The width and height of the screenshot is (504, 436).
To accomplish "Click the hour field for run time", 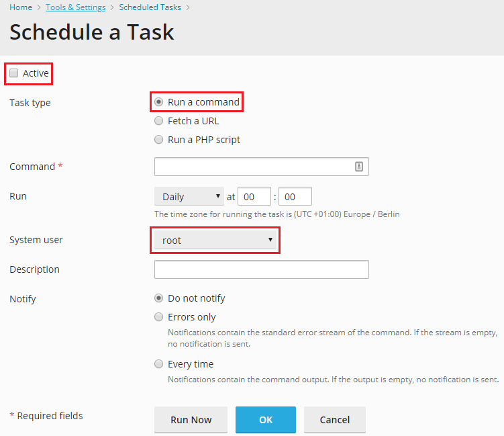I will (x=254, y=197).
